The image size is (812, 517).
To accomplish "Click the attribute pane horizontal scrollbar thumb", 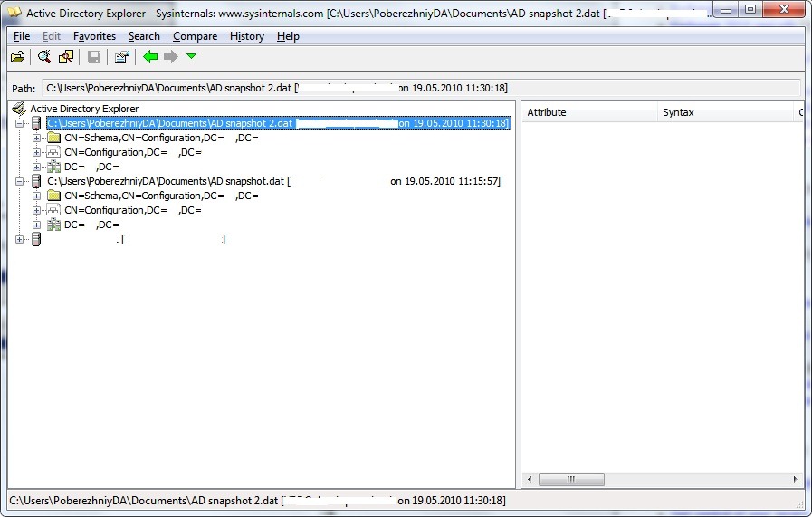I will [571, 479].
